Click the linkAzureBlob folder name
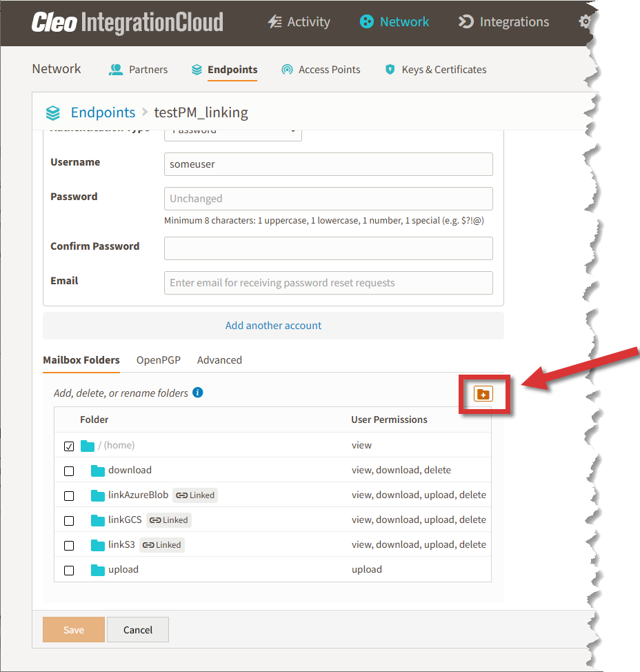 [x=138, y=495]
